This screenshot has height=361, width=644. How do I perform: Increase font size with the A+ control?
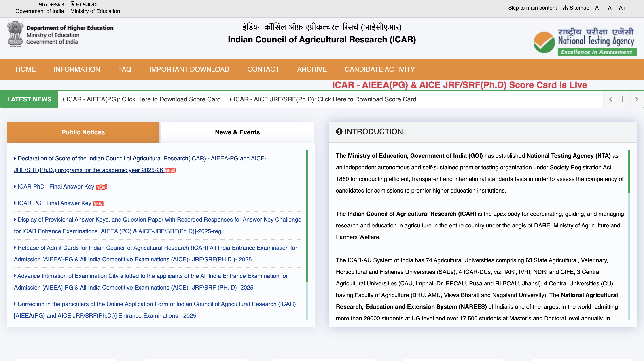point(622,8)
